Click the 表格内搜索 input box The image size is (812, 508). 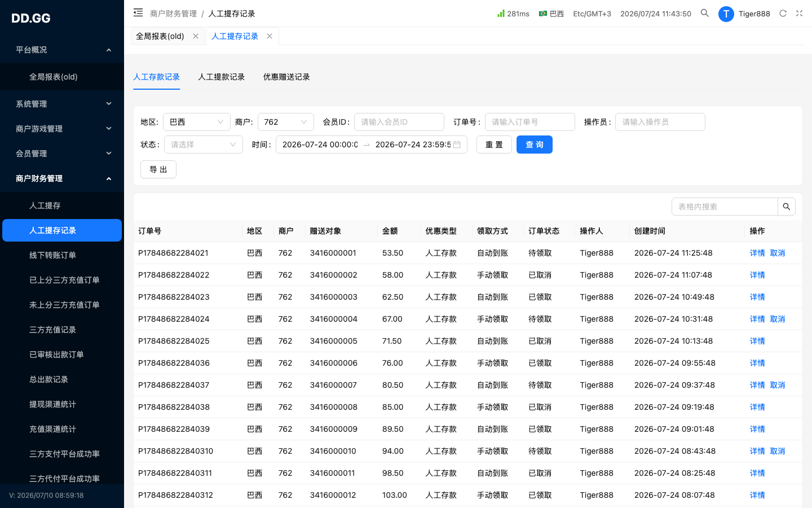pyautogui.click(x=725, y=207)
